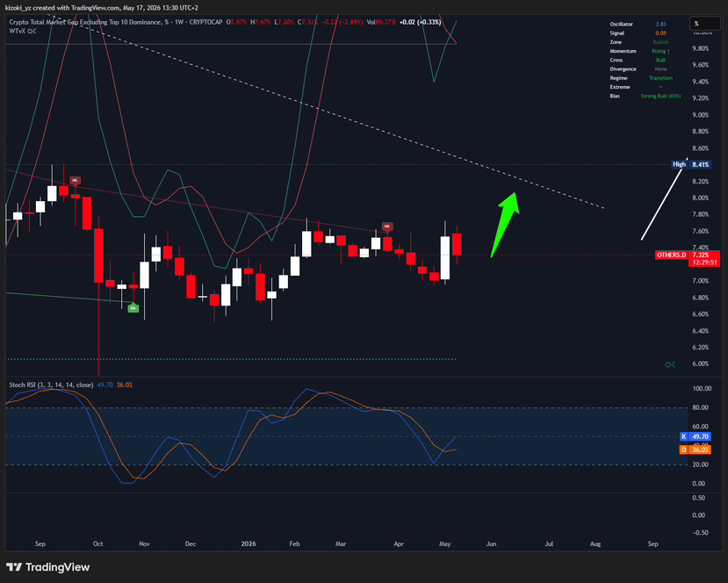728x583 pixels.
Task: Click the '8.00%' price axis label
Action: point(700,198)
